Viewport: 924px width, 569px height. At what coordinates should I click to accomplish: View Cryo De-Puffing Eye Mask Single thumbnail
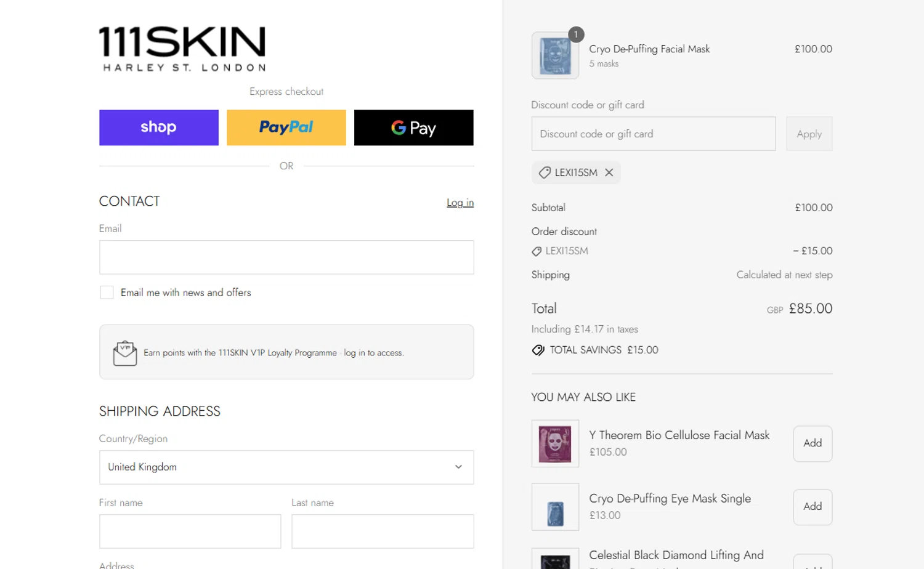click(x=555, y=507)
